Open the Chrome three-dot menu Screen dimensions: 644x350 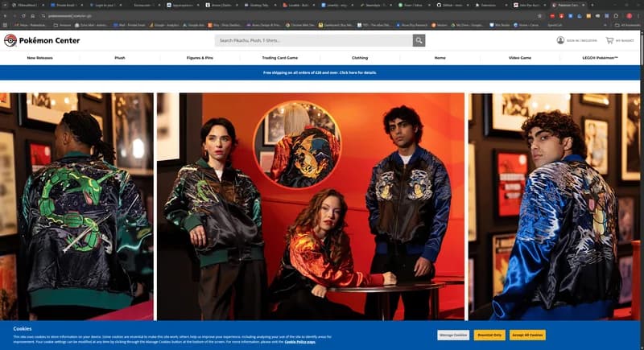point(638,16)
